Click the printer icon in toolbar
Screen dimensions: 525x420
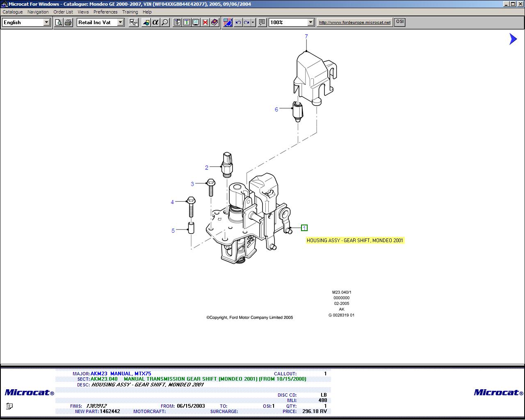tap(68, 23)
